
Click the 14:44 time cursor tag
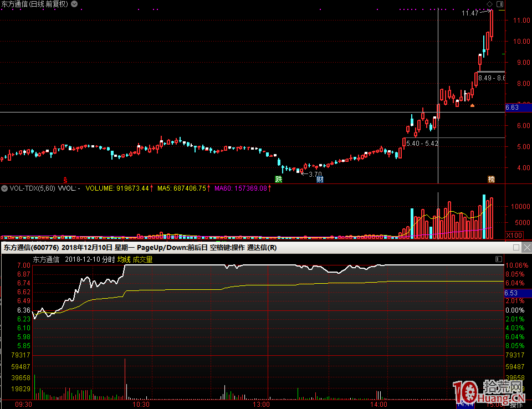click(465, 404)
